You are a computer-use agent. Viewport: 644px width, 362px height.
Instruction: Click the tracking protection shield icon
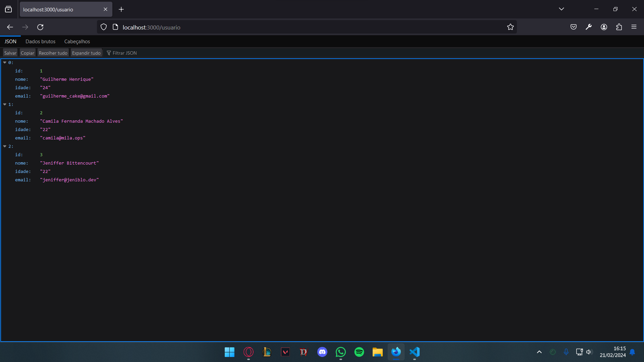(x=104, y=27)
